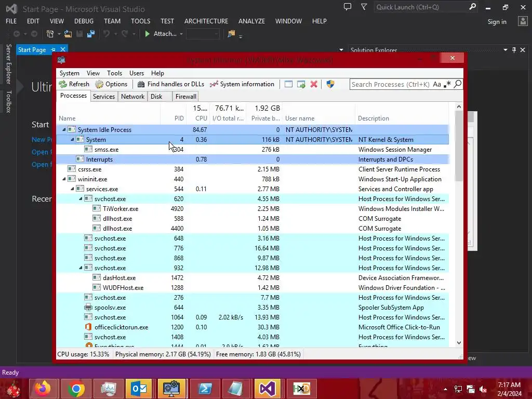The height and width of the screenshot is (399, 532).
Task: Click the CPU usage status text
Action: tap(83, 354)
